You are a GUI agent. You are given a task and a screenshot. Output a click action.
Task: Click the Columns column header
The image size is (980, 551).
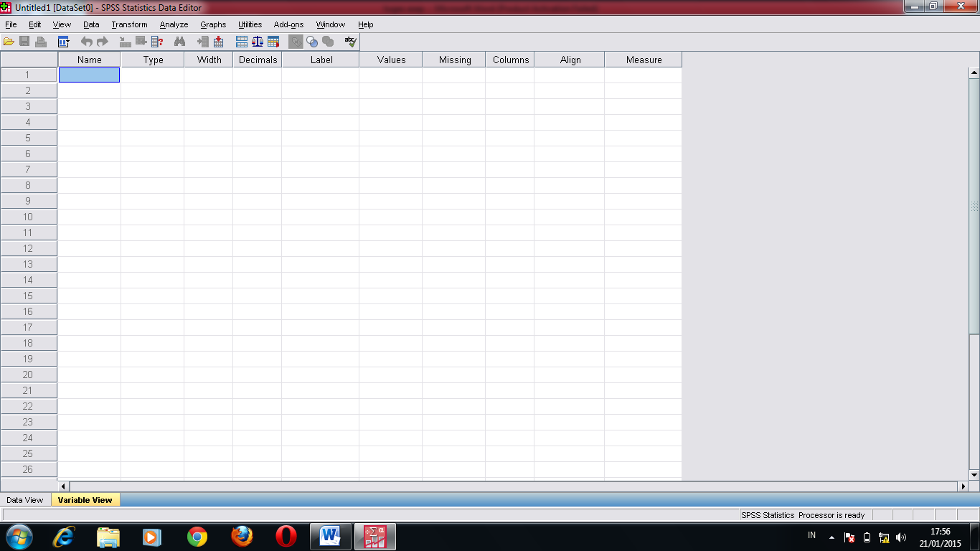click(x=510, y=60)
